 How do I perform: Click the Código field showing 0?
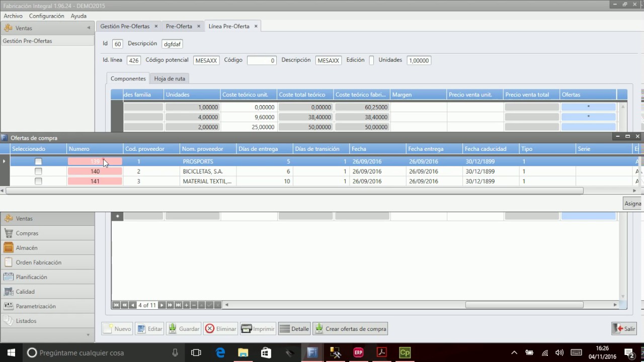(x=262, y=60)
